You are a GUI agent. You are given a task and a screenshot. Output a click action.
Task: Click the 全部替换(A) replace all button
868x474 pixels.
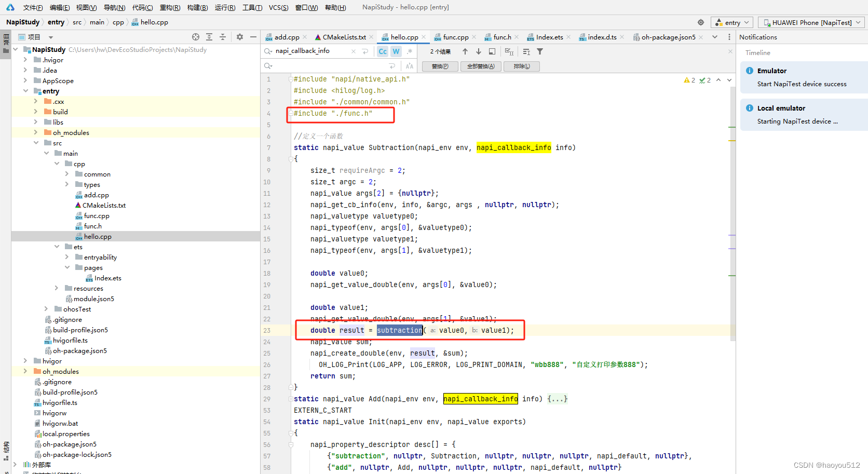481,66
